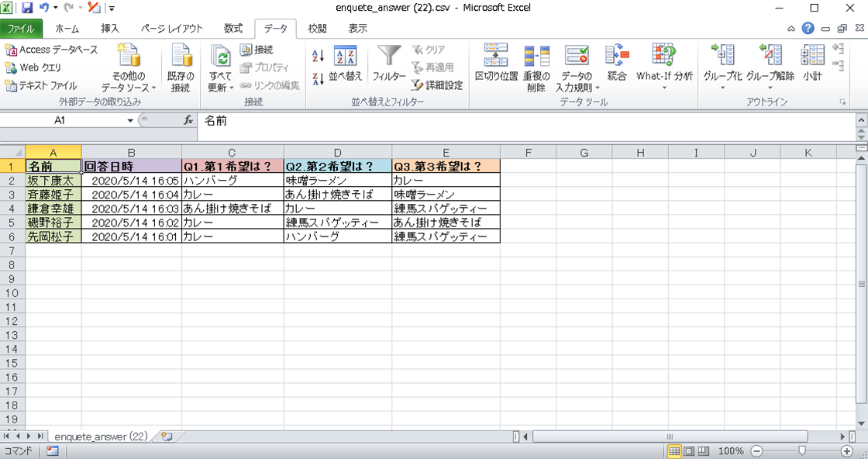Click 詳細設定 advanced filter button
The width and height of the screenshot is (868, 459).
(x=437, y=85)
